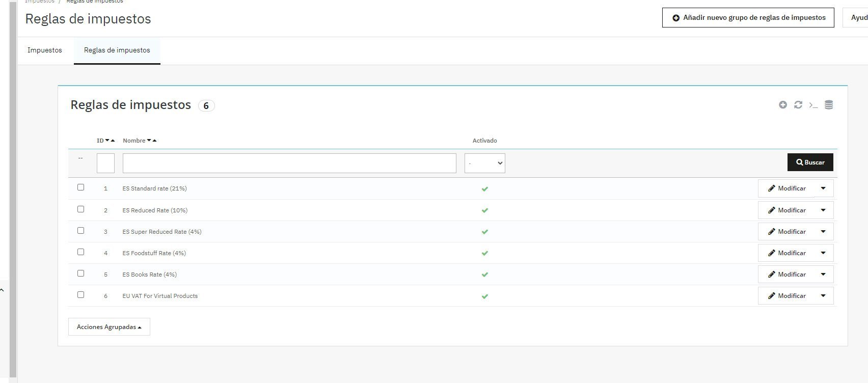Click Modificar for ES Books Rate (4%)

[786, 275]
